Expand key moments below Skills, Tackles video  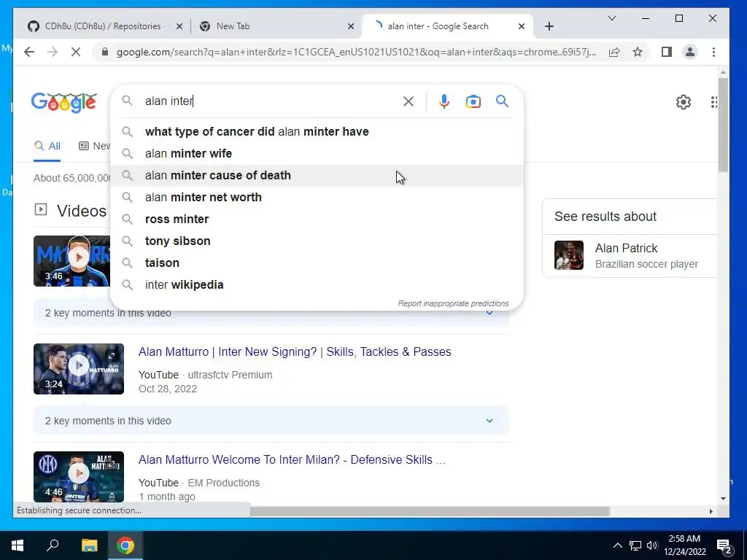coord(489,421)
